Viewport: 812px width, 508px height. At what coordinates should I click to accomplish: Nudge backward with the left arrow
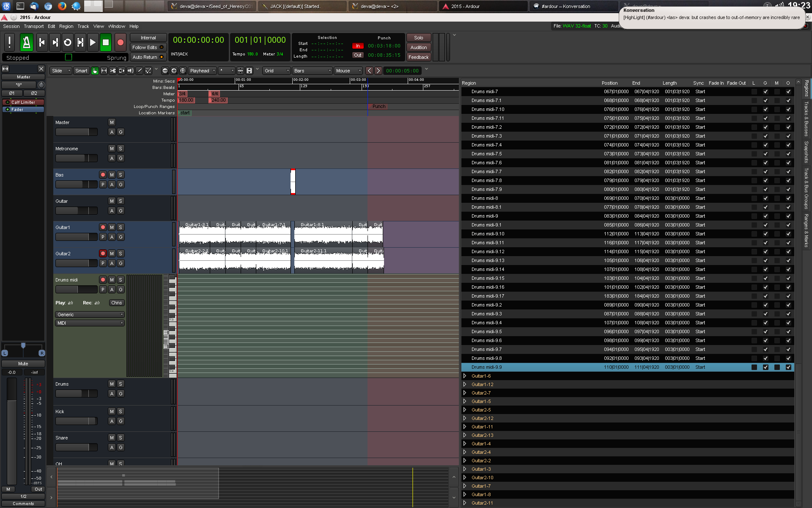370,71
